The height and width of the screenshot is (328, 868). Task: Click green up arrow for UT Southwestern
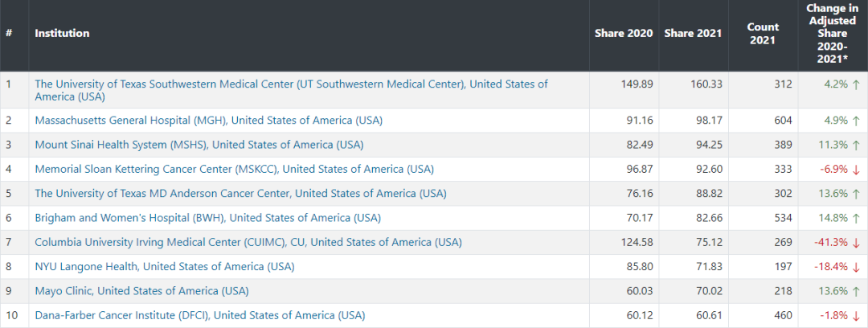856,84
